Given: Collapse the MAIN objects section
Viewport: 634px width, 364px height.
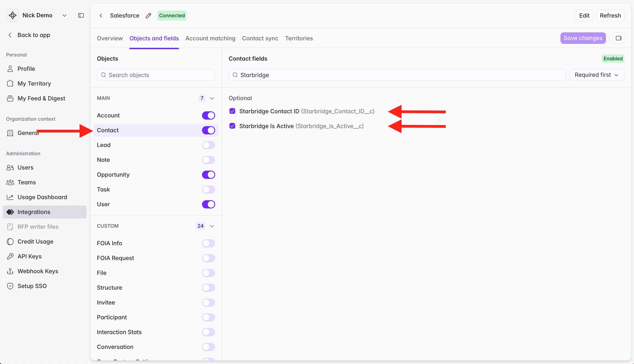Looking at the screenshot, I should [x=212, y=98].
